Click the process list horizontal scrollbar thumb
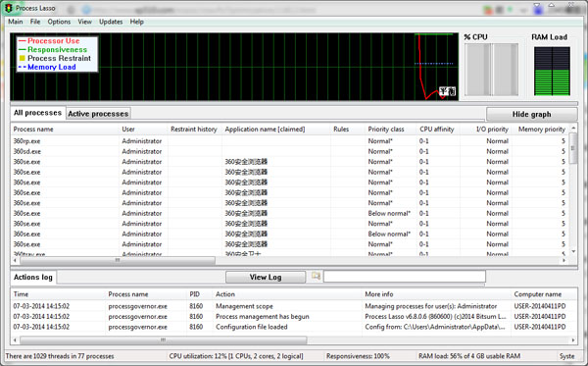 click(x=118, y=260)
